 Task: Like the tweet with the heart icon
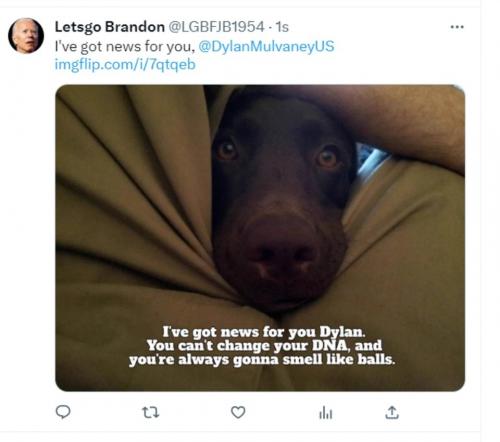[238, 413]
